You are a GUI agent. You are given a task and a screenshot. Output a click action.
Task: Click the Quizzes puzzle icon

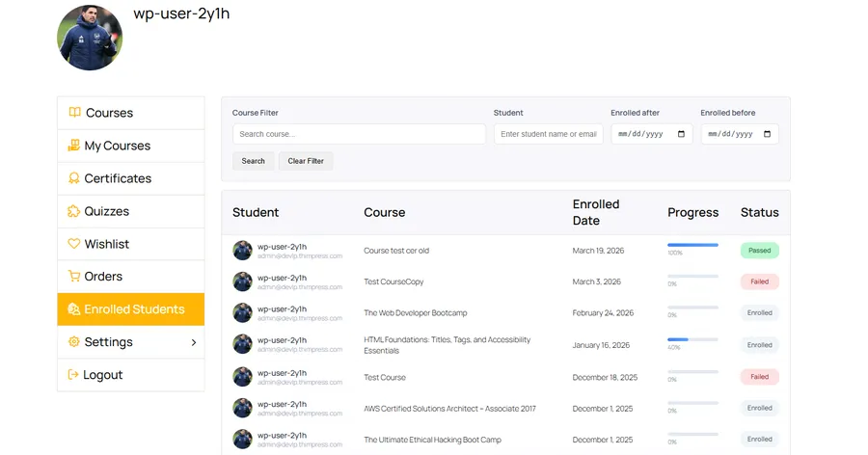[x=73, y=211]
